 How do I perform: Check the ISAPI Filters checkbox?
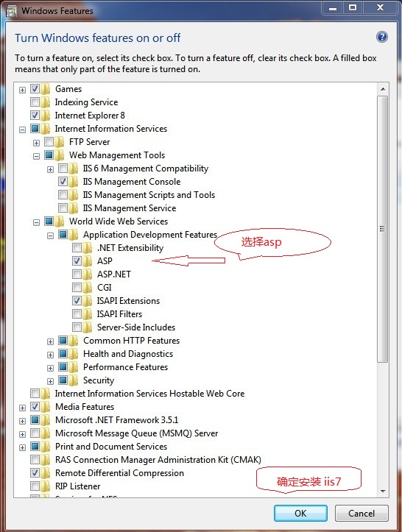coord(77,313)
